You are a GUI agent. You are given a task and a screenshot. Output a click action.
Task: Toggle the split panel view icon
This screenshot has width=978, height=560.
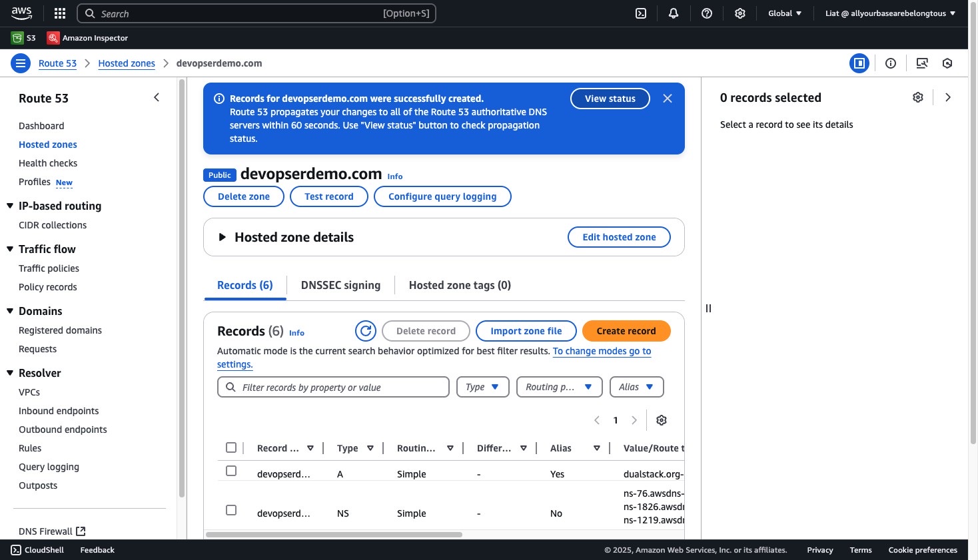(859, 63)
